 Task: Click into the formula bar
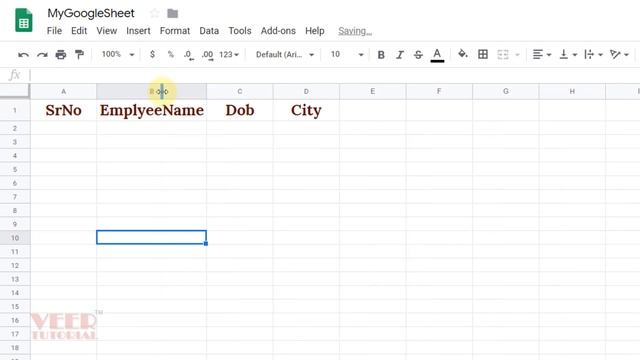335,75
